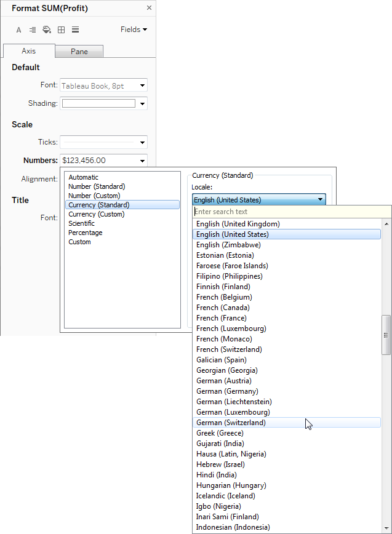Select Currency (Custom) in format list
Screen dimensions: 392x534
[x=96, y=214]
